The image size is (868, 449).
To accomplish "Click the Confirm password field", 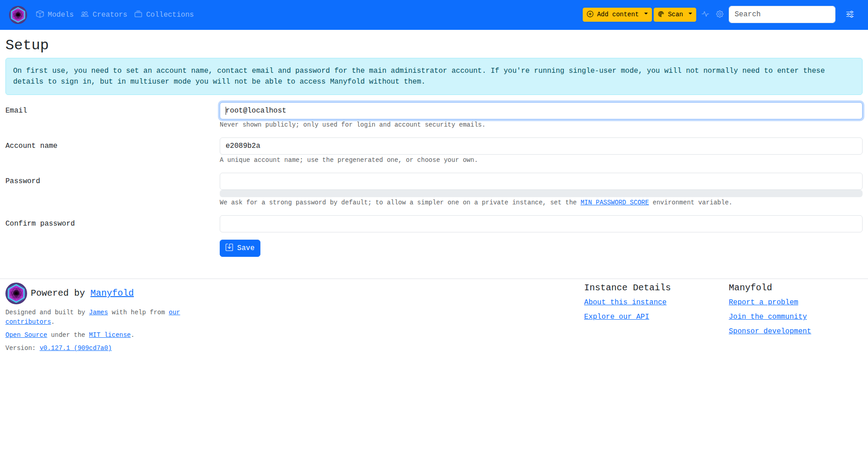I will 541,224.
